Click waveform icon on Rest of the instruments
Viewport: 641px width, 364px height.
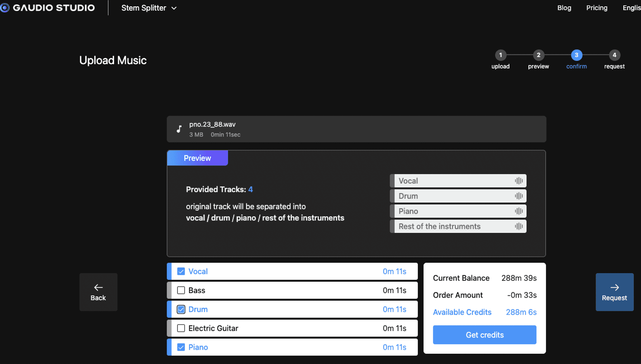(x=519, y=226)
